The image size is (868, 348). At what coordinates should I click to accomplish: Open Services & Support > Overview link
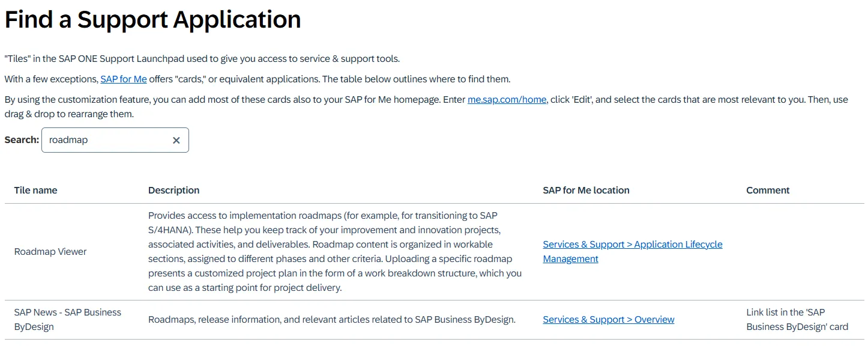pyautogui.click(x=608, y=320)
